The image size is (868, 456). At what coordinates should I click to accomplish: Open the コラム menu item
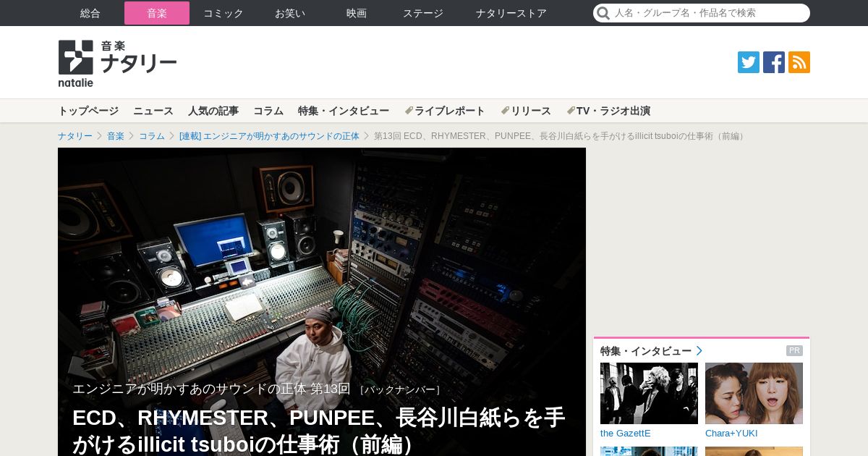pyautogui.click(x=268, y=111)
